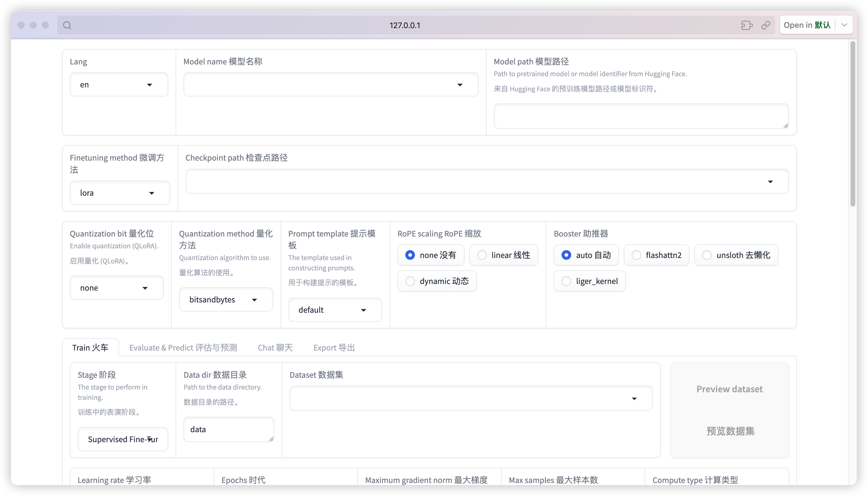868x496 pixels.
Task: Expand the Dataset dropdown
Action: pyautogui.click(x=471, y=398)
